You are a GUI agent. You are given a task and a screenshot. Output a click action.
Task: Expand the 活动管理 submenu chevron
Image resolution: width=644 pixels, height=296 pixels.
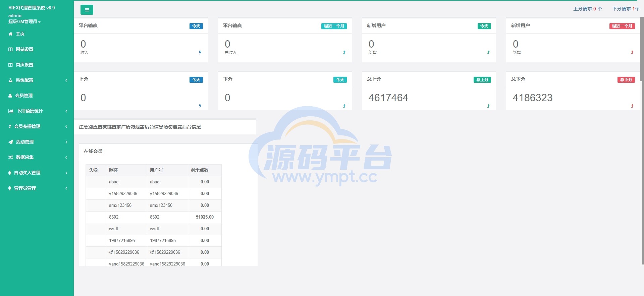click(66, 142)
